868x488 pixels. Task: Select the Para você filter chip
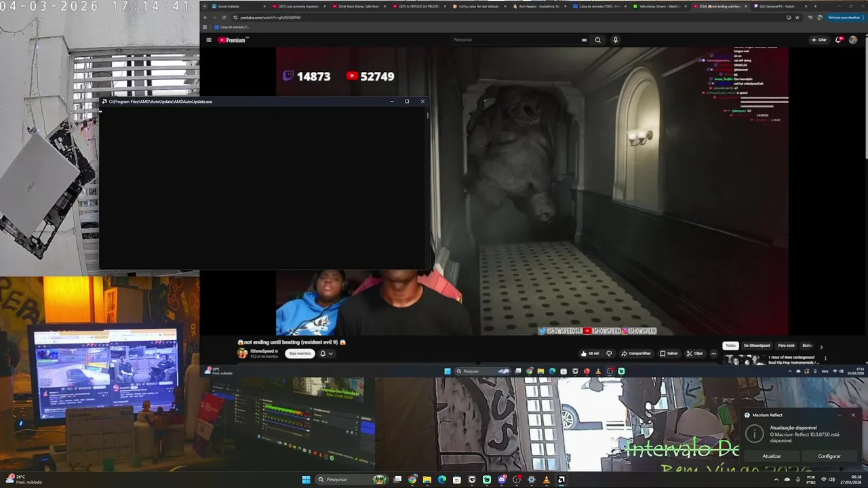[x=786, y=346]
